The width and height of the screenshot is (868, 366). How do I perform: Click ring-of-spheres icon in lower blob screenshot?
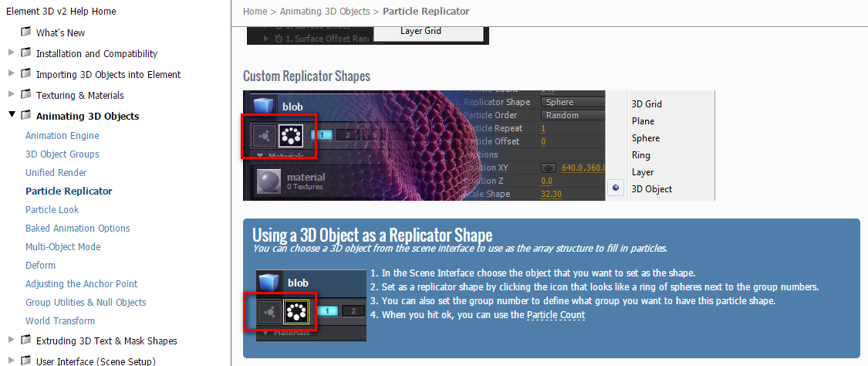coord(296,312)
